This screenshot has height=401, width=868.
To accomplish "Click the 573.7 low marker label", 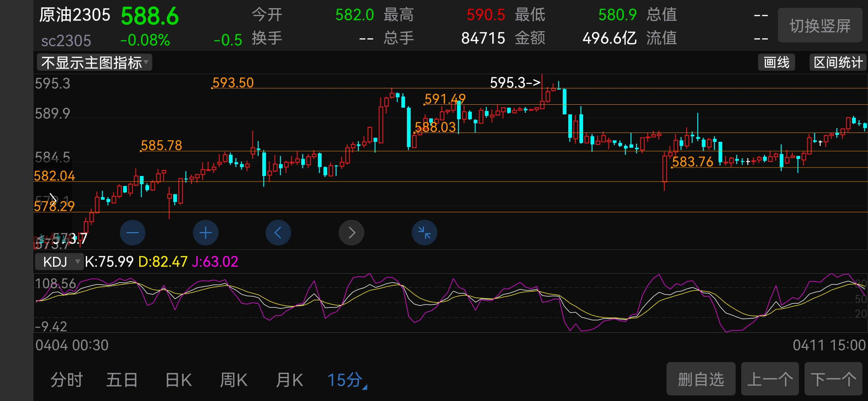I will point(63,238).
